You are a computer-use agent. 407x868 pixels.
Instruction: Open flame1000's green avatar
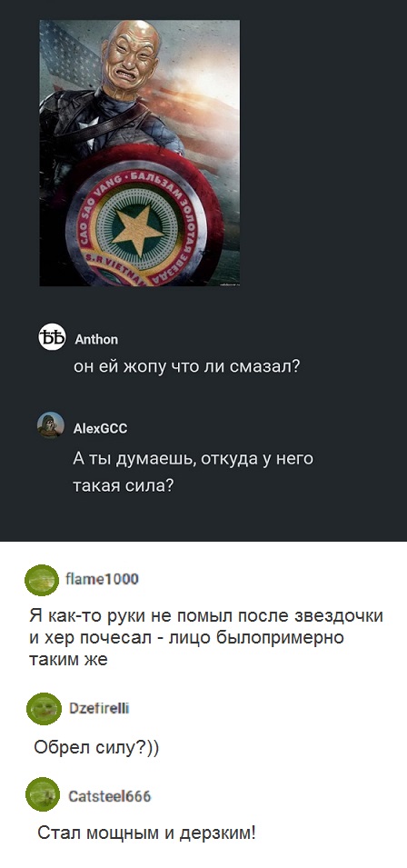43,580
